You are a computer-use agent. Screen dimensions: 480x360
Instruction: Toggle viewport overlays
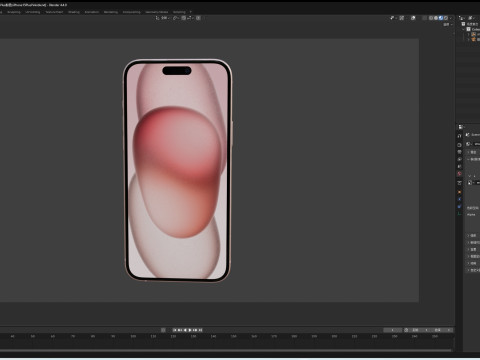tap(413, 18)
